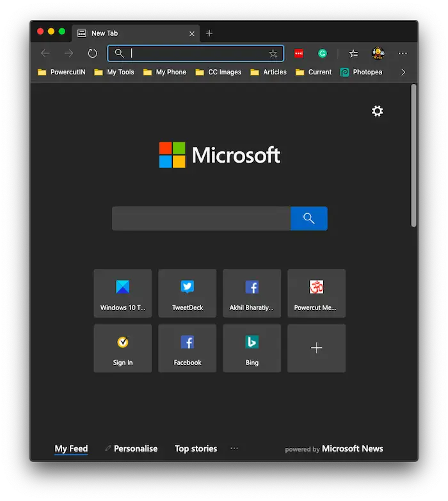Click the page vertical scrollbar
The height and width of the screenshot is (501, 448).
click(x=414, y=156)
